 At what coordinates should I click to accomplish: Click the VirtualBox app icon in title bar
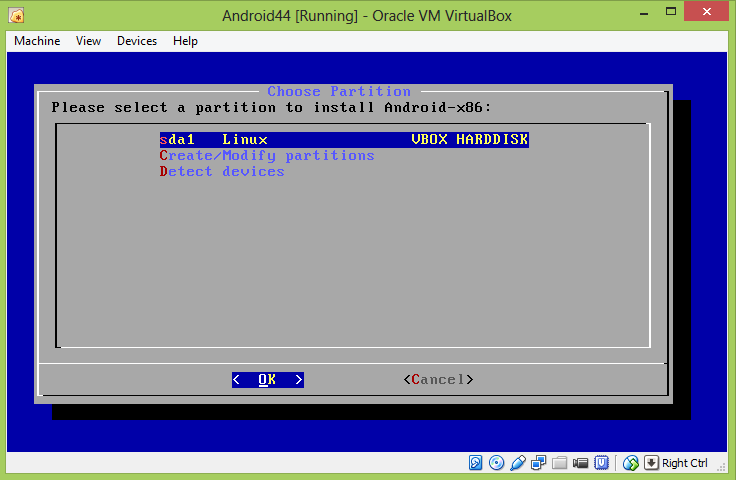[x=16, y=16]
